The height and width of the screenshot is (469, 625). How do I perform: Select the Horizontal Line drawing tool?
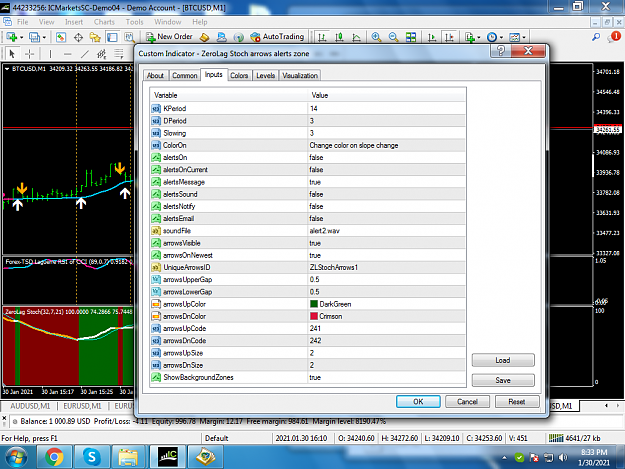coord(67,53)
